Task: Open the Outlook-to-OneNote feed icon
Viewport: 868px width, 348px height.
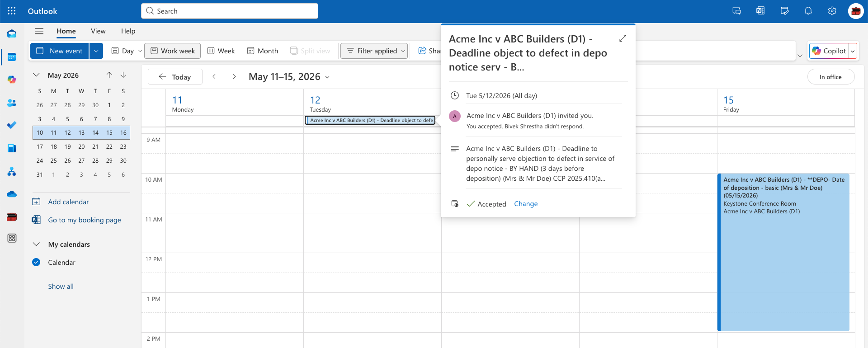Action: (760, 11)
